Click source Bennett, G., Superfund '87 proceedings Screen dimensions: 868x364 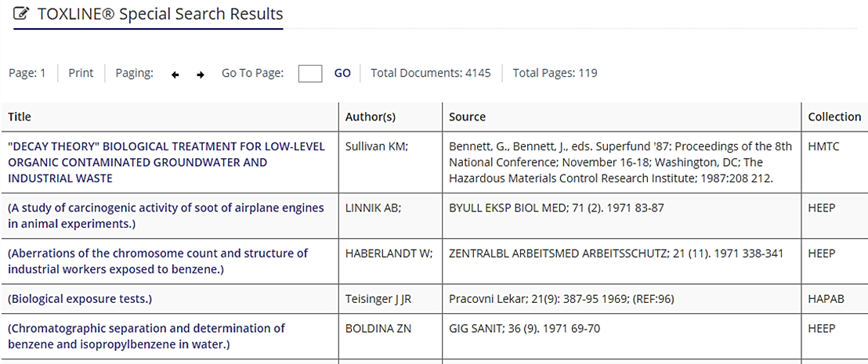[x=620, y=163]
